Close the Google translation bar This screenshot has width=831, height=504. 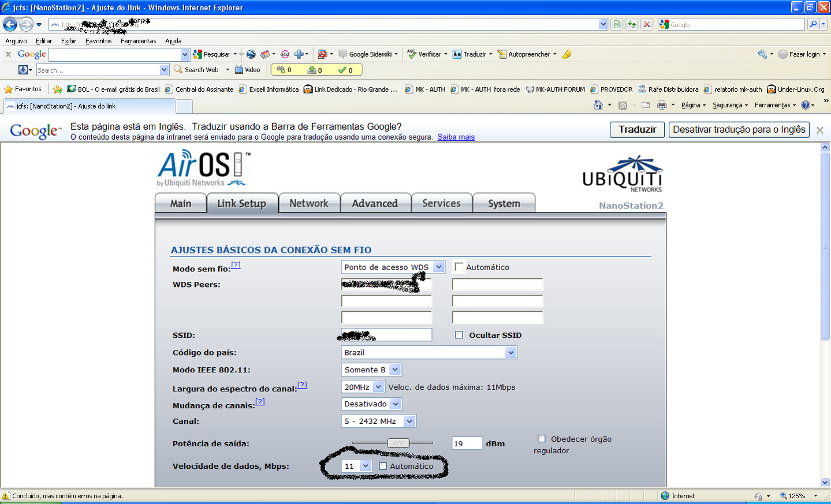820,130
